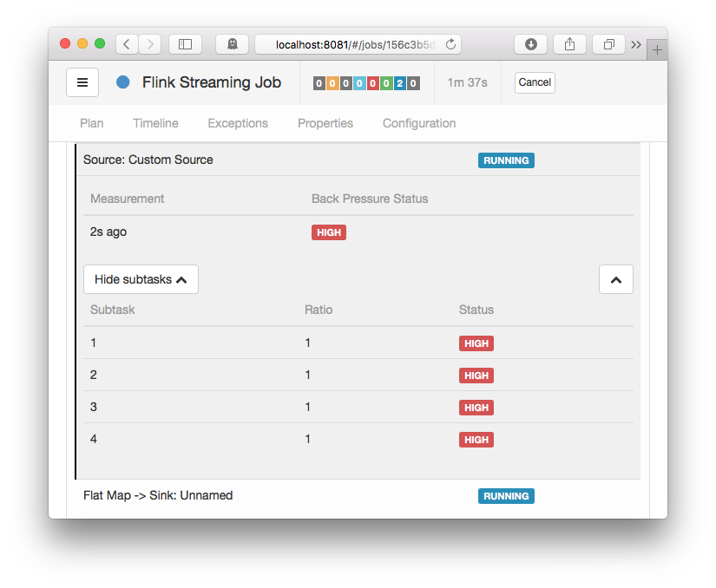Click the running counter showing 2
Viewport: 716px width, 588px height.
coord(399,83)
